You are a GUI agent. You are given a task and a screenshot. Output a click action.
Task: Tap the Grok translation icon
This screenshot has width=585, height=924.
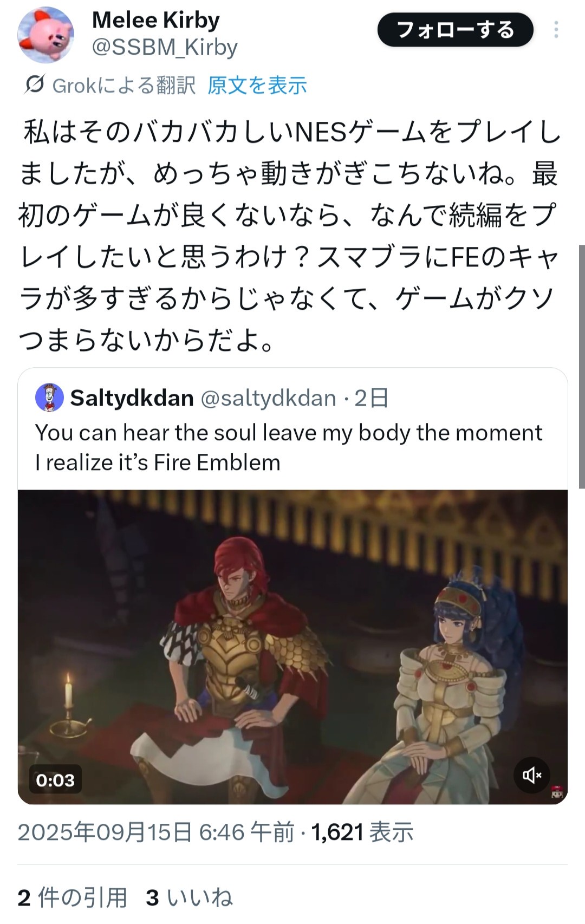[35, 85]
